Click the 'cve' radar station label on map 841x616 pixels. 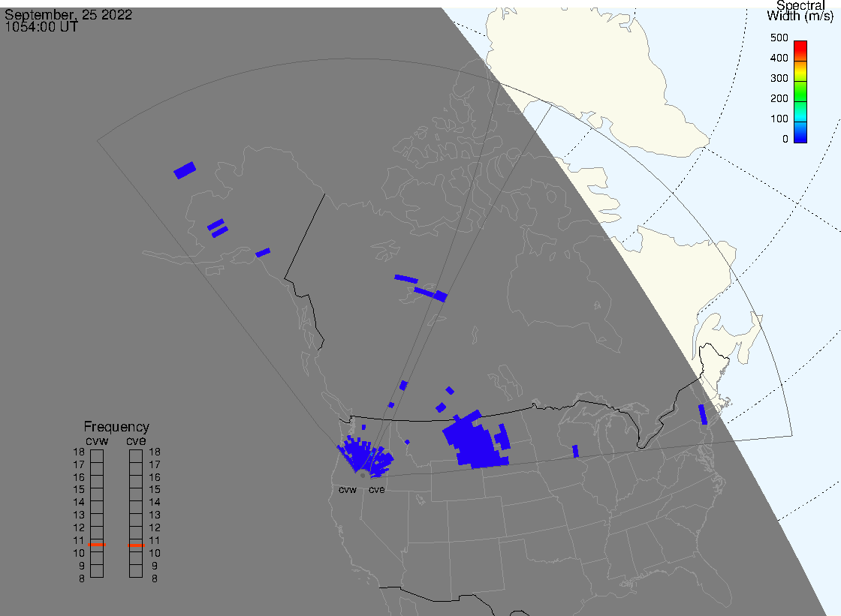[376, 490]
